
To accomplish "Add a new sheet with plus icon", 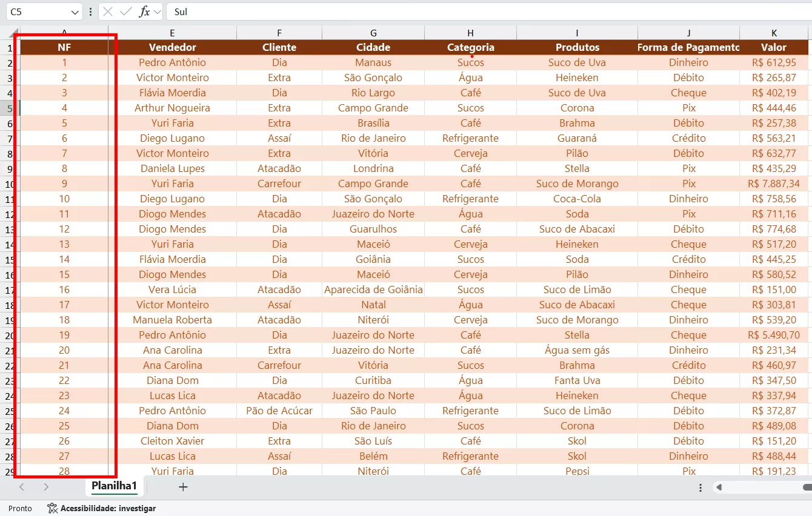I will coord(183,487).
